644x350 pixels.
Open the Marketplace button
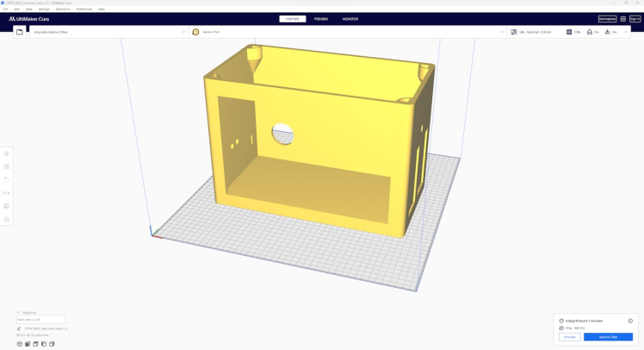(x=608, y=19)
